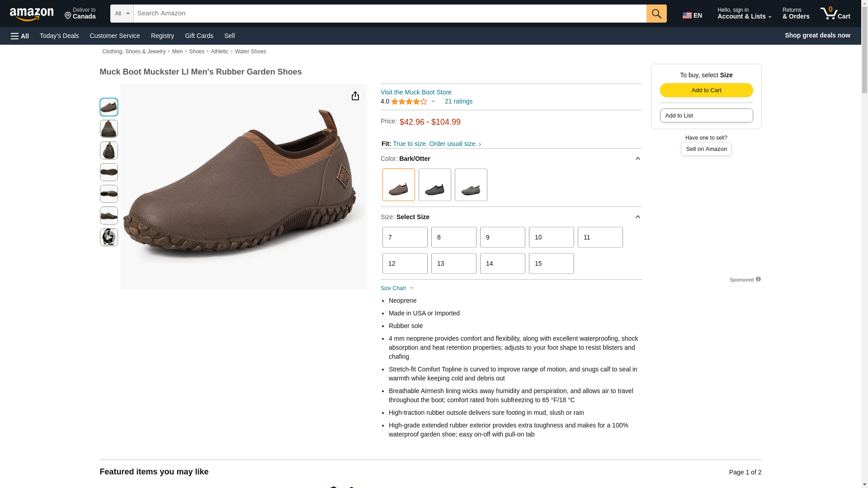Open the search category All dropdown
The image size is (868, 488).
tap(122, 14)
